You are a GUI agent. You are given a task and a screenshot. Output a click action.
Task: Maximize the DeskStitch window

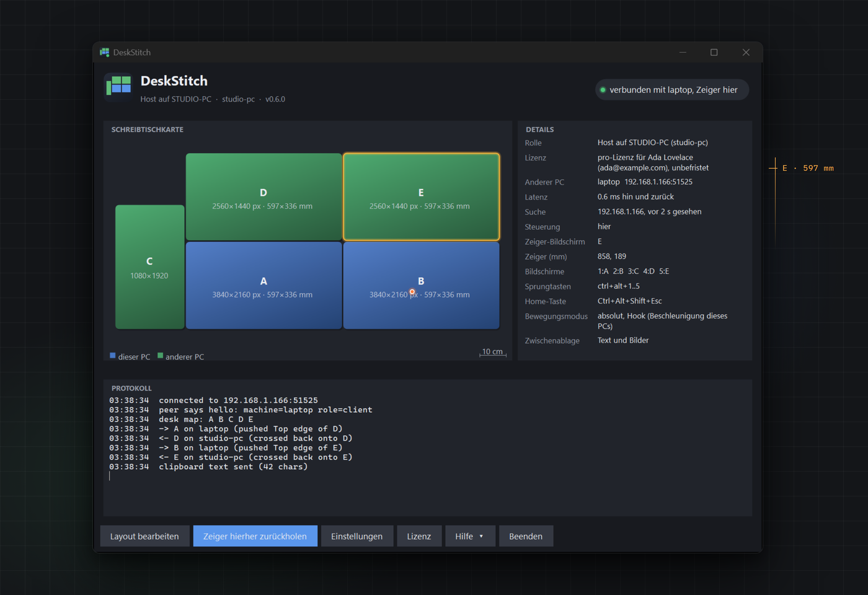714,52
